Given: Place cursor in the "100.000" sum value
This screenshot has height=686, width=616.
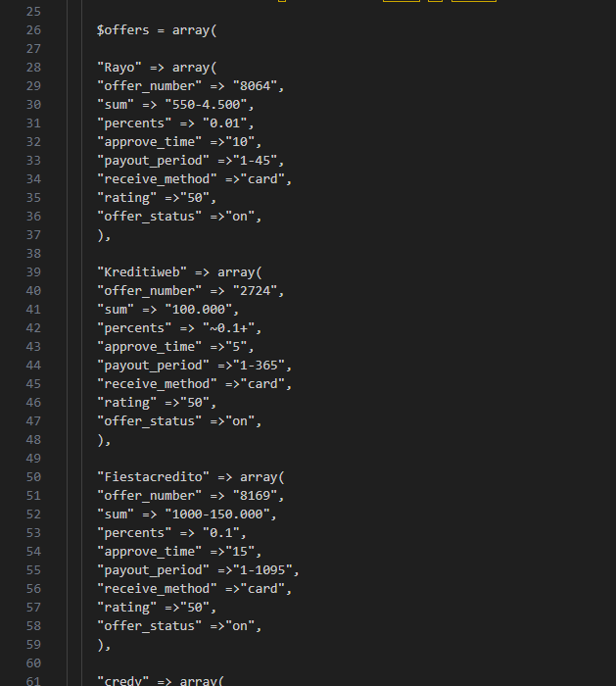Looking at the screenshot, I should [199, 310].
